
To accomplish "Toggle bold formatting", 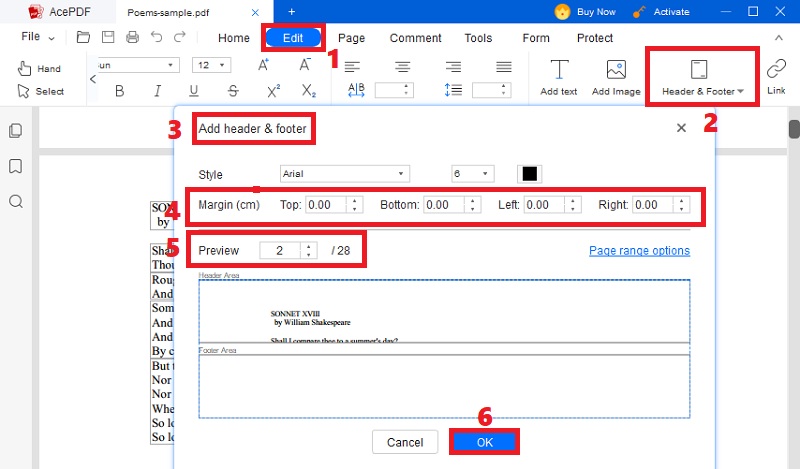I will (x=119, y=91).
